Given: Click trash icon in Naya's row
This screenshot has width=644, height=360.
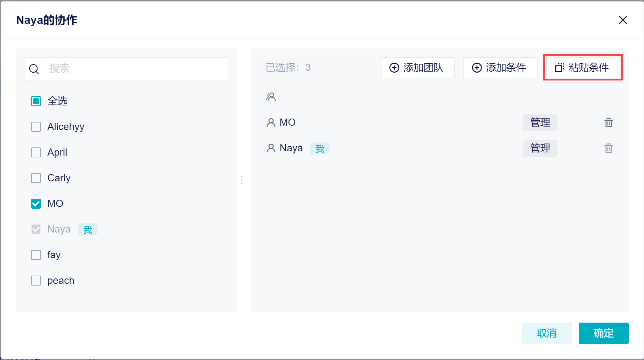Looking at the screenshot, I should pos(608,148).
